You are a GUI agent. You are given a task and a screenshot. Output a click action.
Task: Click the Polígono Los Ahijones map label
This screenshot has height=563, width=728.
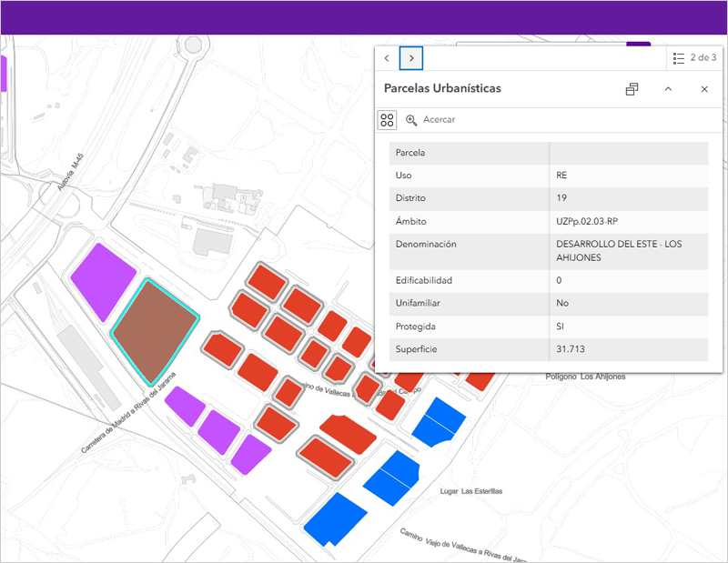click(585, 377)
